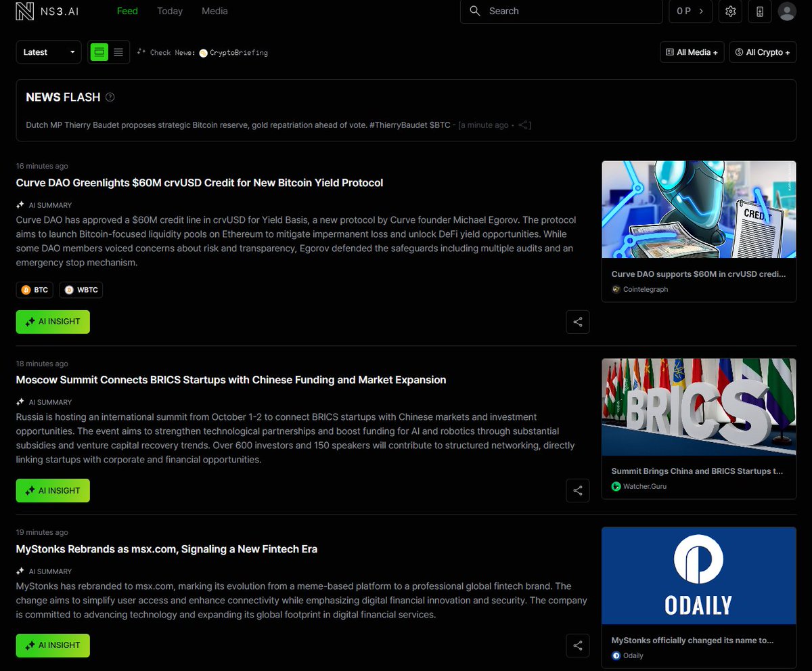Screen dimensions: 812x671
Task: Share the MyStonks rebrand article
Action: [x=578, y=645]
